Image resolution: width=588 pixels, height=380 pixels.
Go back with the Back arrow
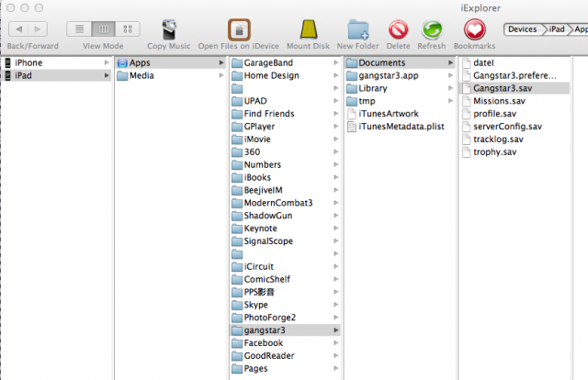(x=18, y=28)
